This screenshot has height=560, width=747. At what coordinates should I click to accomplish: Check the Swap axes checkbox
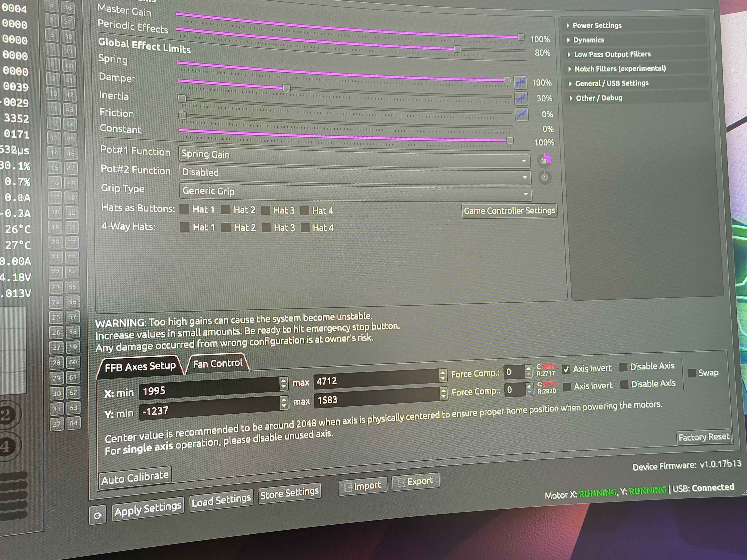[x=692, y=373]
